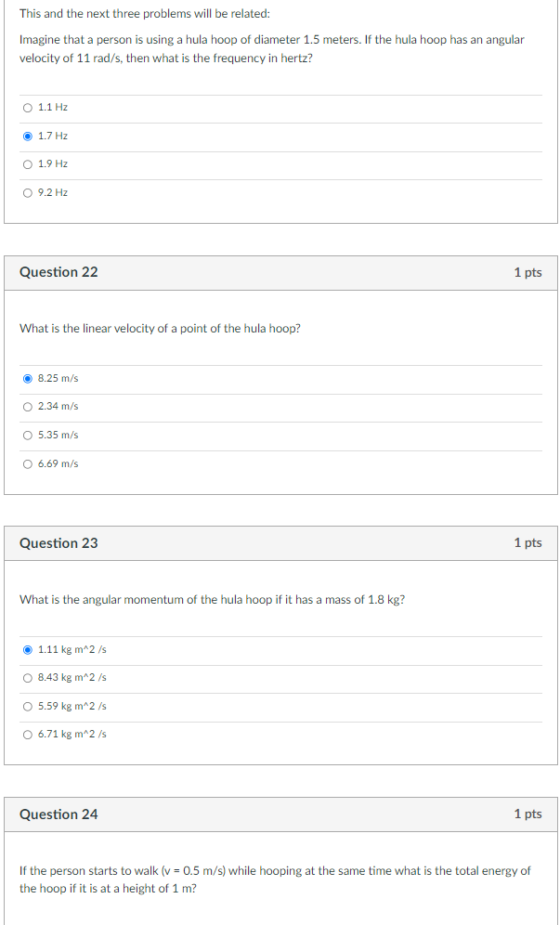Pick the 1.9 Hz frequency option
This screenshot has height=925, width=560.
pyautogui.click(x=27, y=164)
